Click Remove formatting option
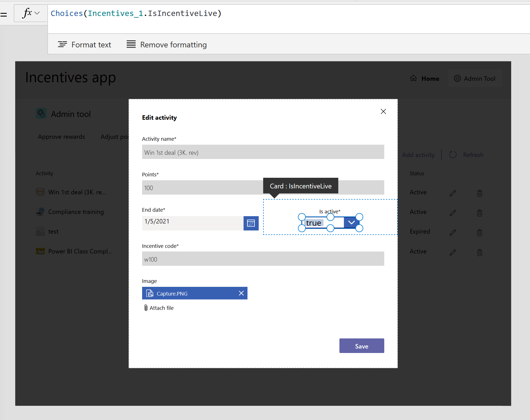530x420 pixels. (x=166, y=45)
